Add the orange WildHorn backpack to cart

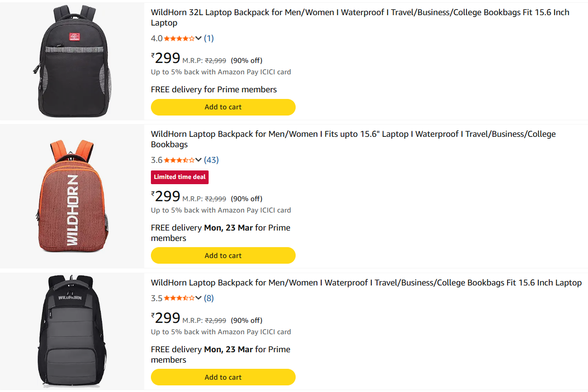click(x=223, y=256)
